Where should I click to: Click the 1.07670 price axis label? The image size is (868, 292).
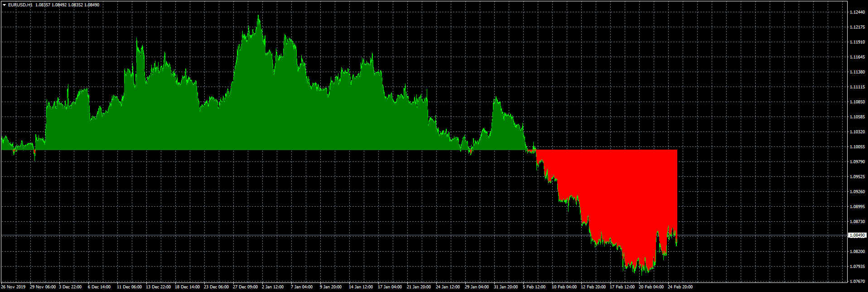click(x=857, y=282)
